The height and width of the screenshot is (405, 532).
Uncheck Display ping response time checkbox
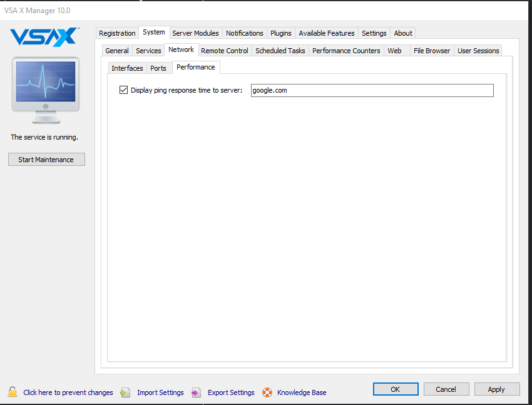click(123, 90)
